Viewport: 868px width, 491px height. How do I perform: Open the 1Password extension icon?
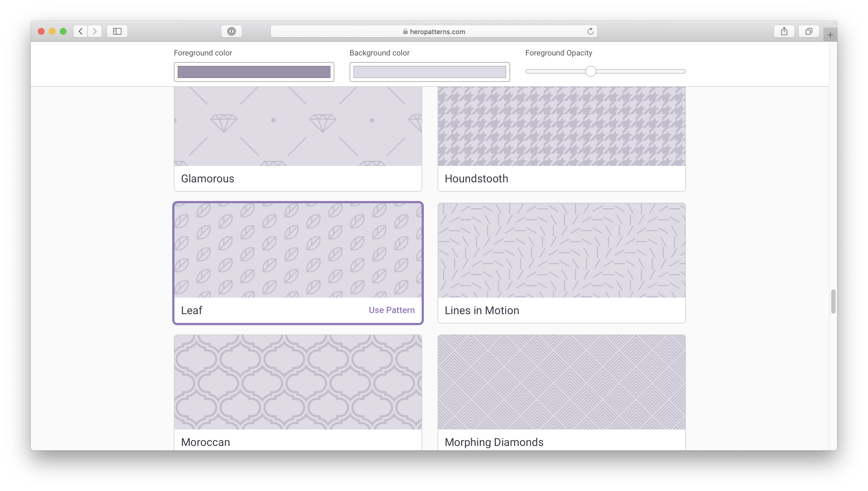tap(231, 31)
